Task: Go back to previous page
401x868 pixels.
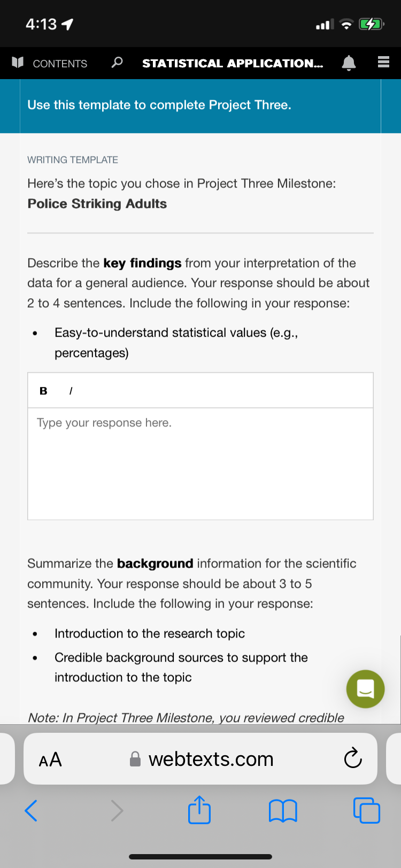Action: [x=31, y=810]
